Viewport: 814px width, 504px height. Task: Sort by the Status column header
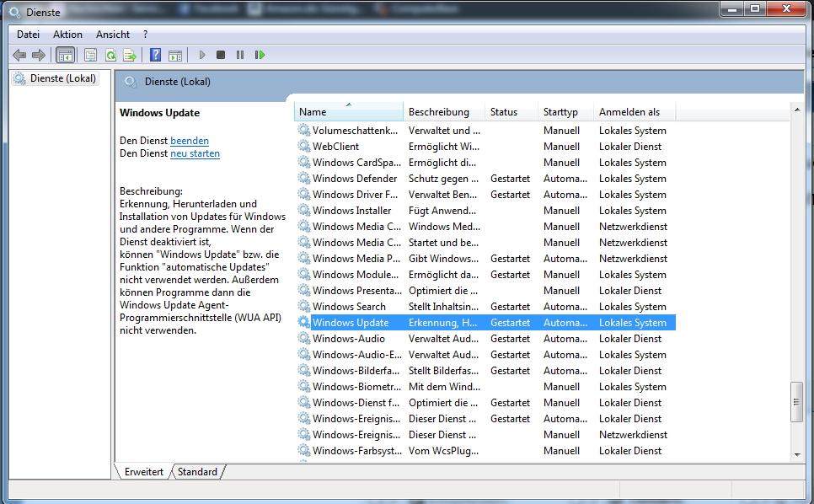pos(511,111)
